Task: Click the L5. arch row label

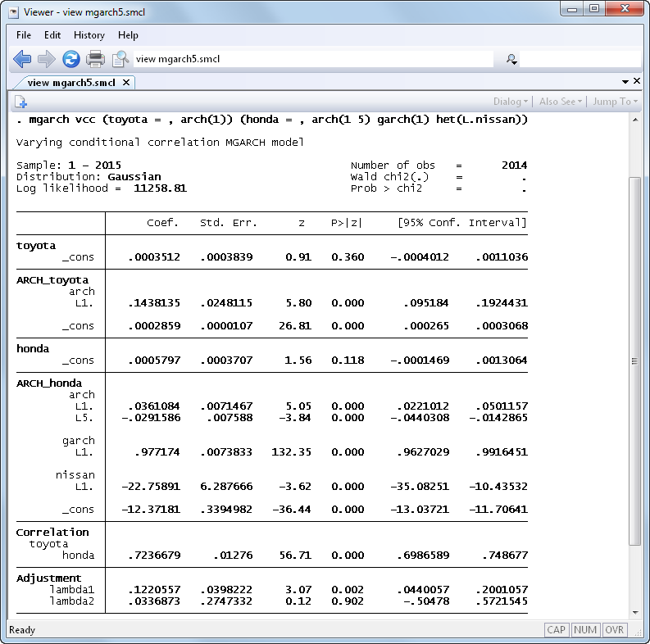Action: 84,418
